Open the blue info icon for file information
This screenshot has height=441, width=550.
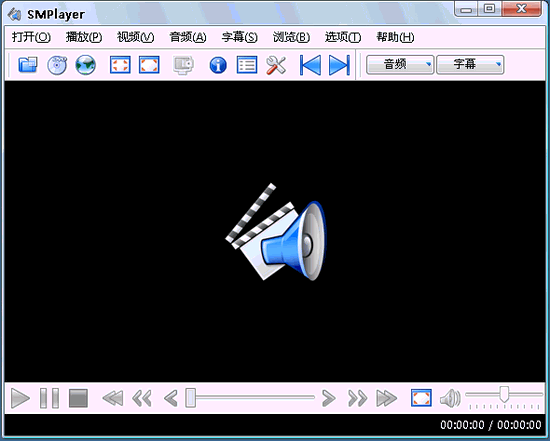click(218, 65)
